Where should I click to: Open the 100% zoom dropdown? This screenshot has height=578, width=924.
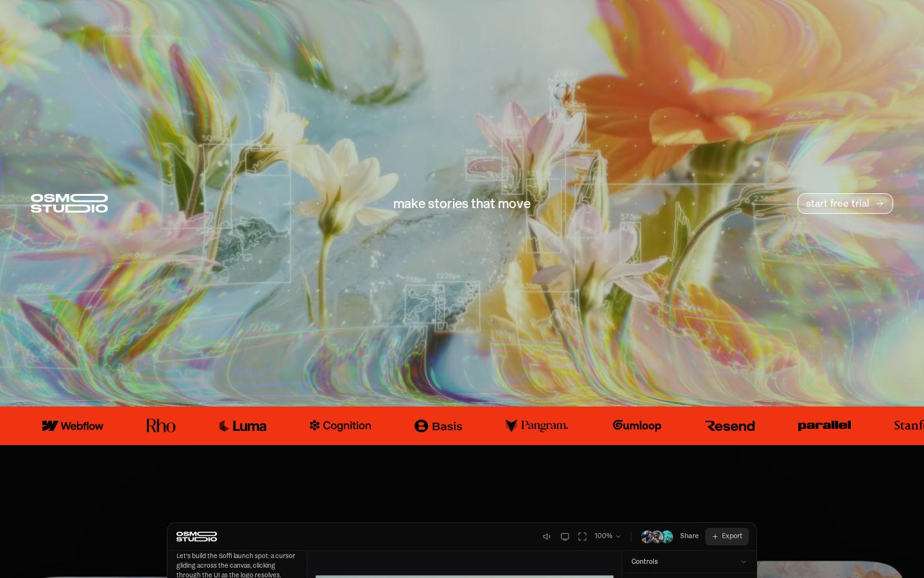(x=607, y=536)
